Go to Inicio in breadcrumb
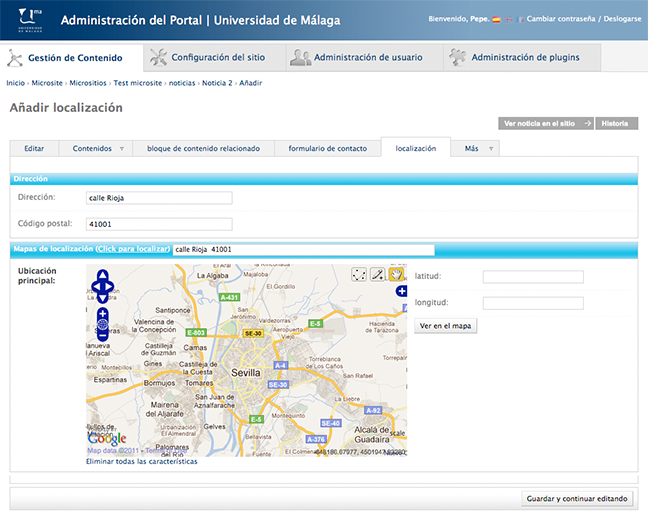This screenshot has height=532, width=648. coord(16,83)
